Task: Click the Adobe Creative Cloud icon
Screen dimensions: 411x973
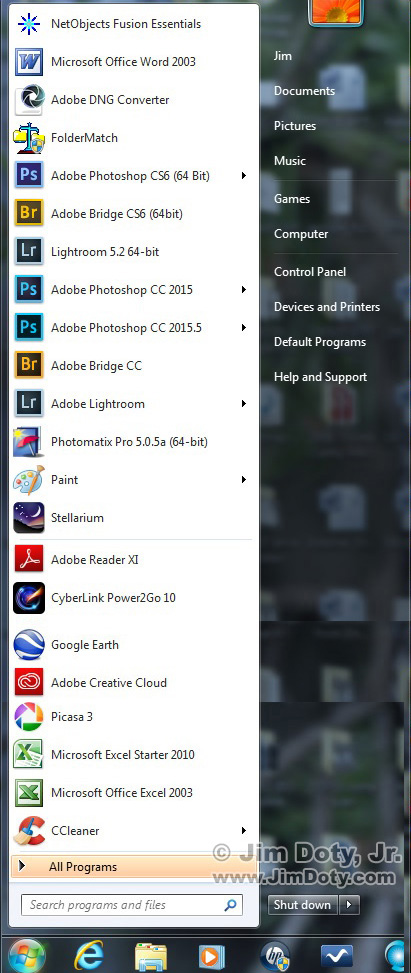Action: click(29, 683)
